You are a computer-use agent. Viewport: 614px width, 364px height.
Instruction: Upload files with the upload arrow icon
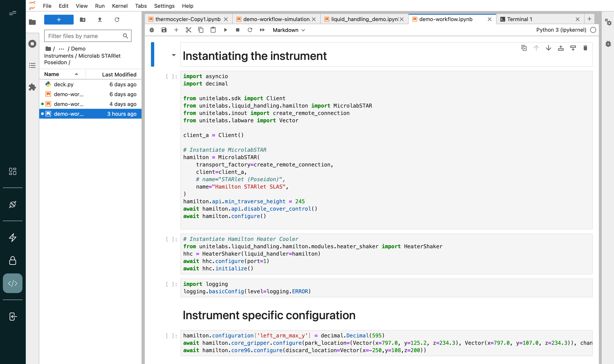point(100,20)
